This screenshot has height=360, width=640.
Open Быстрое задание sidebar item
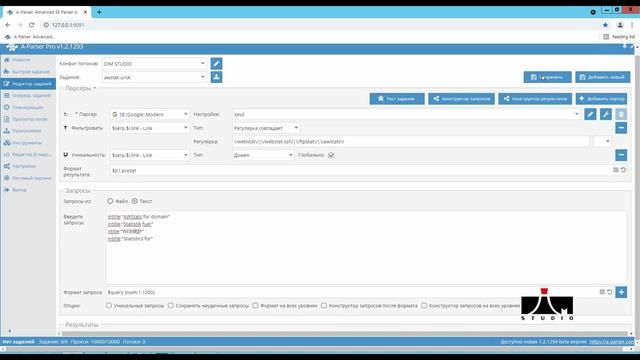coord(31,72)
